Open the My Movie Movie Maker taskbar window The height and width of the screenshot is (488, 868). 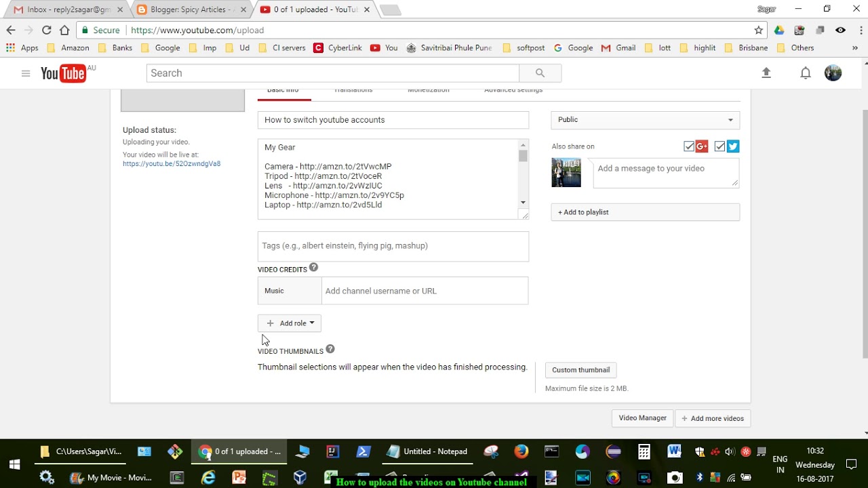point(112,478)
